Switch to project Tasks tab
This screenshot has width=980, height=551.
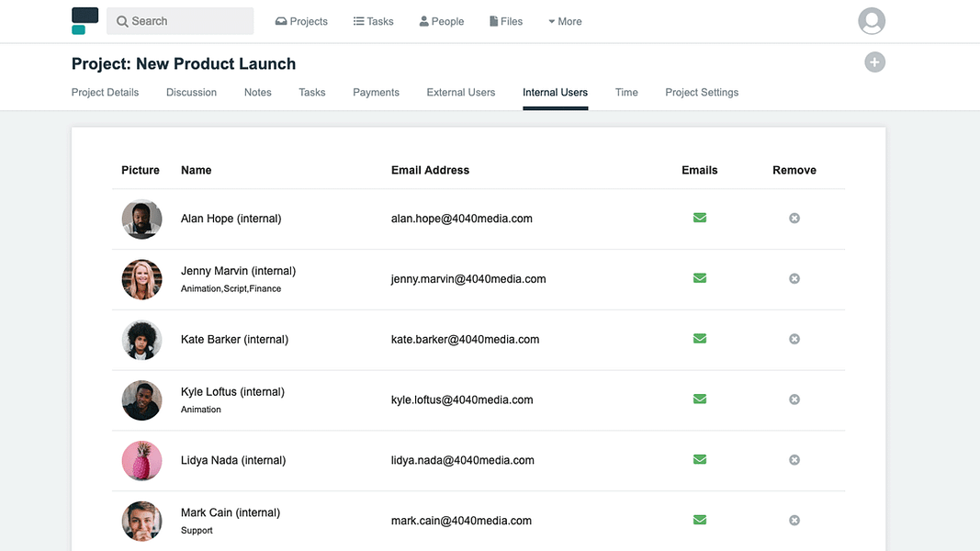[312, 93]
